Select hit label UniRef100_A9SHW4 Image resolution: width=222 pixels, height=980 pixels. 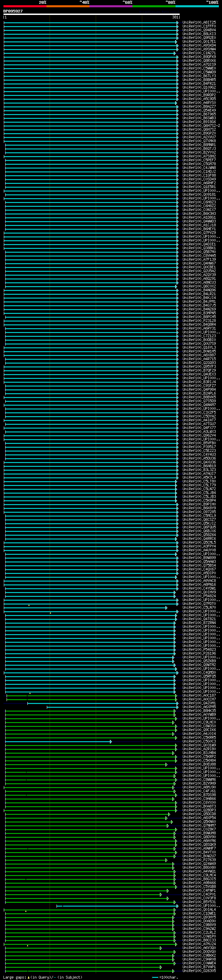[x=199, y=49]
